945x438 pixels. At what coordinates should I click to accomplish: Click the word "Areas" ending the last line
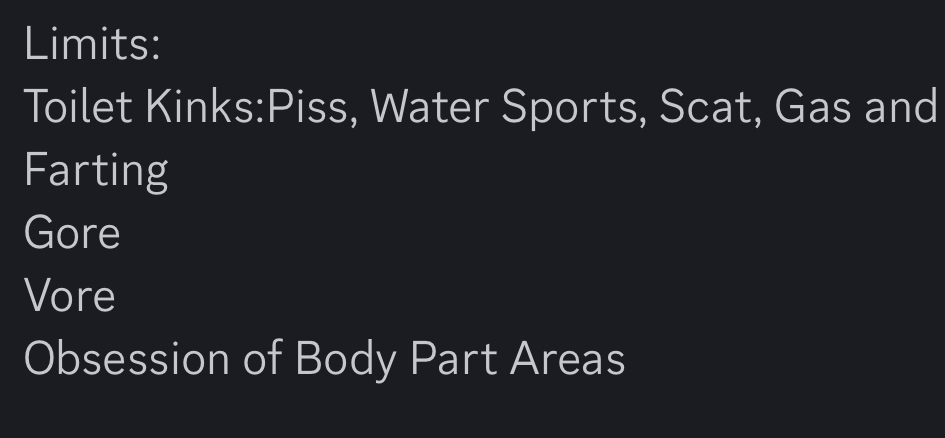[567, 359]
